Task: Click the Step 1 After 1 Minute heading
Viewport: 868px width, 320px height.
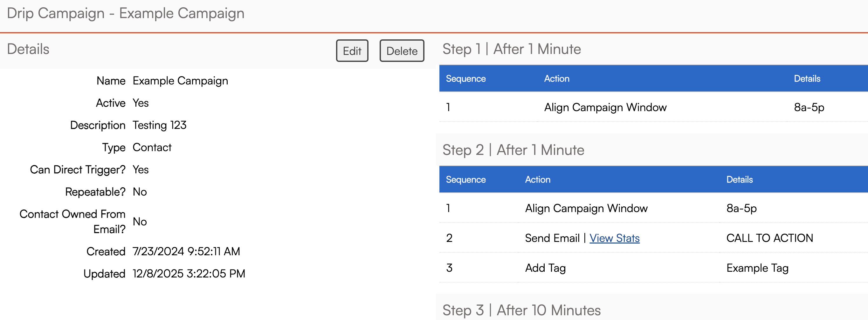Action: click(x=511, y=49)
